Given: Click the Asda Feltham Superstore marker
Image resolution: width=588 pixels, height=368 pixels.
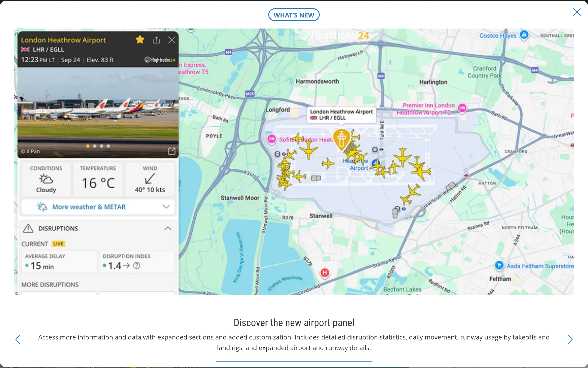Looking at the screenshot, I should pyautogui.click(x=499, y=265).
